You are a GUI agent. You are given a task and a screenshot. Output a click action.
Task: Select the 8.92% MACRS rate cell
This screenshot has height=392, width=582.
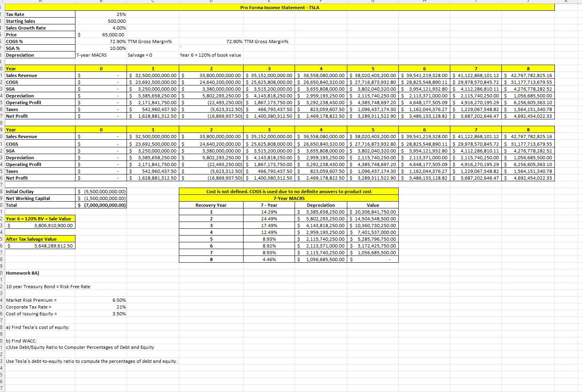[269, 246]
